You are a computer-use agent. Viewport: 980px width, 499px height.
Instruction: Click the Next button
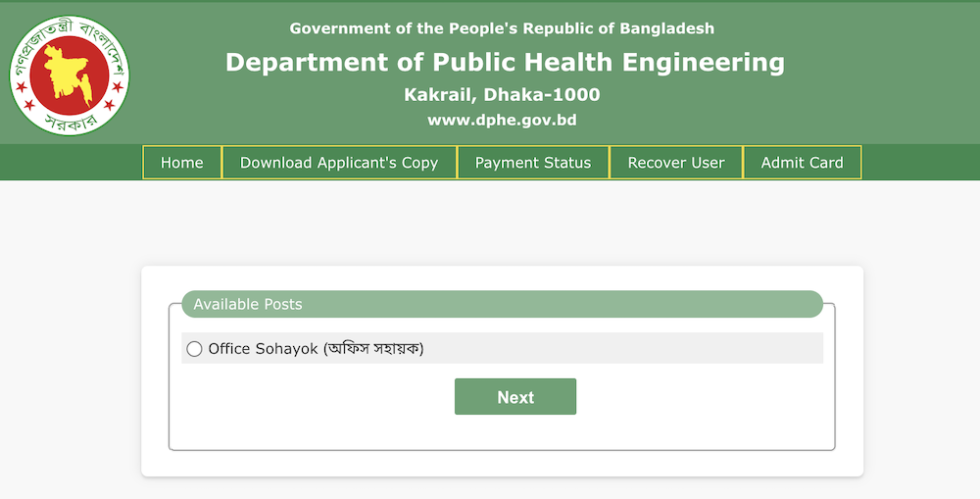515,396
